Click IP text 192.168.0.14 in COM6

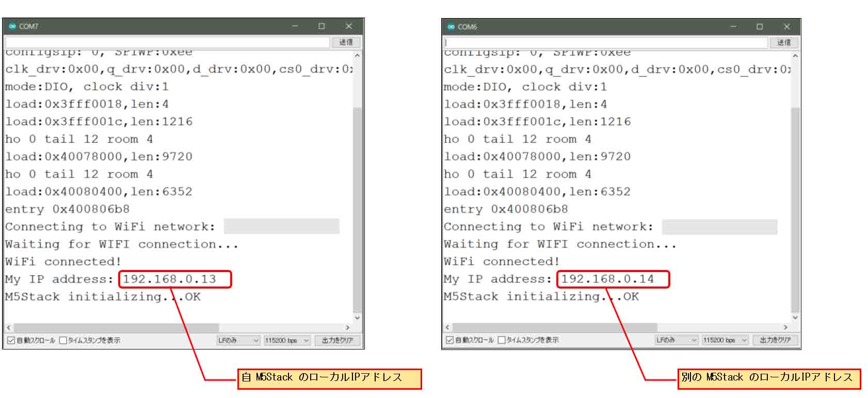click(607, 279)
